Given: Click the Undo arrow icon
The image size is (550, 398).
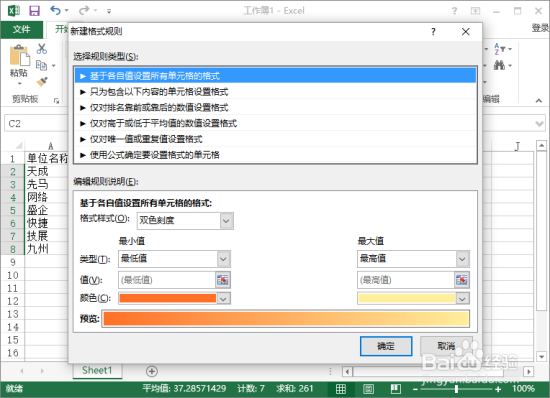Looking at the screenshot, I should [55, 10].
